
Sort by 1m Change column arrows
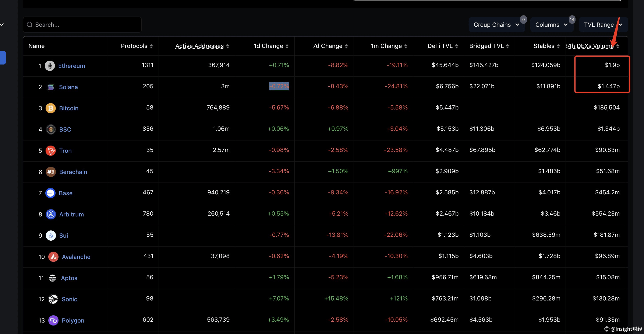point(406,46)
